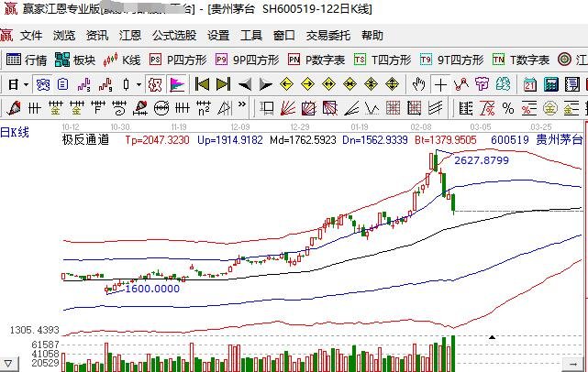Image resolution: width=588 pixels, height=372 pixels.
Task: Step left with the black arrow
Action: [x=245, y=85]
